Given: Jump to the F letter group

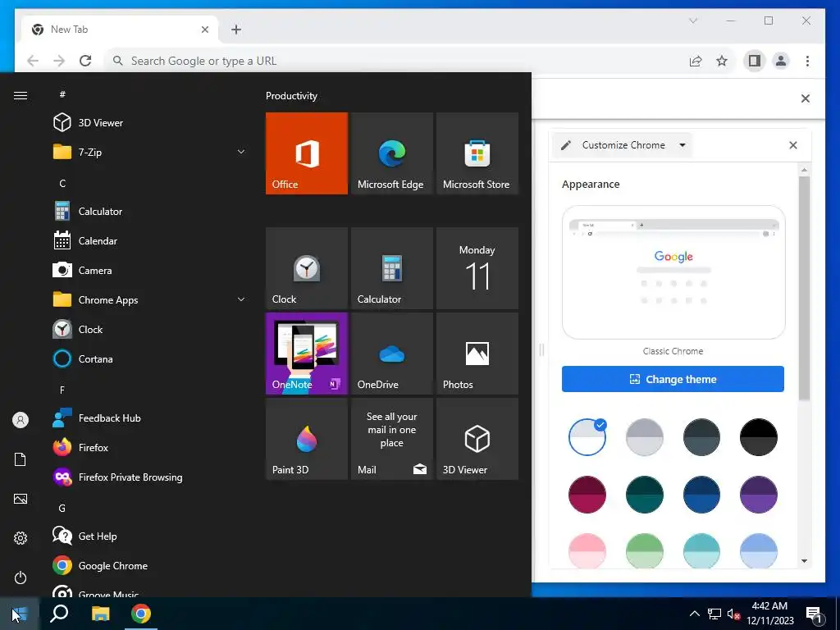Looking at the screenshot, I should 62,390.
